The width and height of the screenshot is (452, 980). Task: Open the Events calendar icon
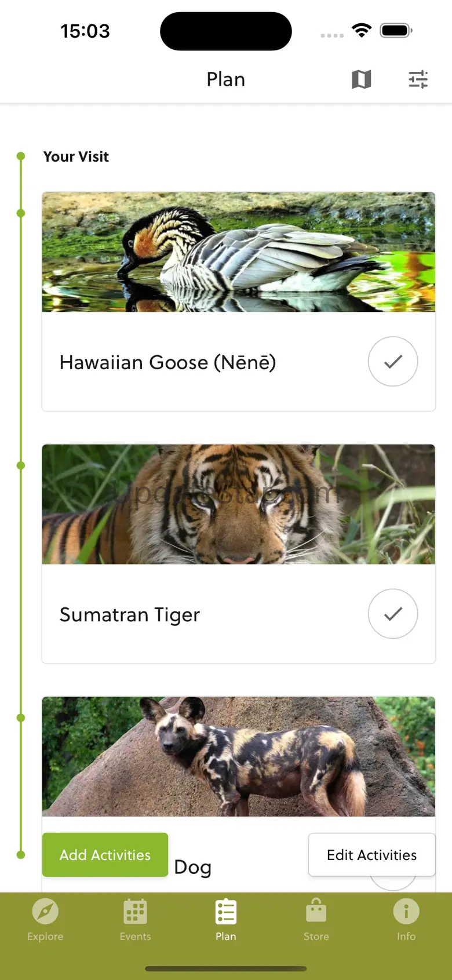[135, 912]
